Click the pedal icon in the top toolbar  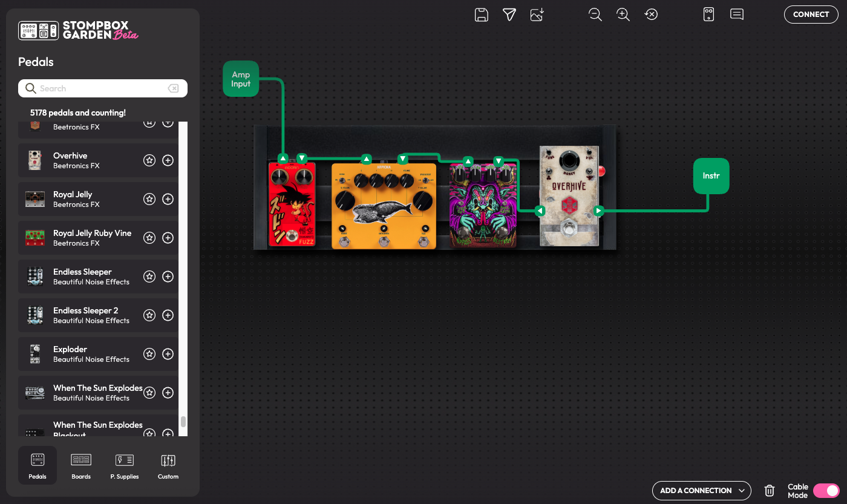(709, 15)
